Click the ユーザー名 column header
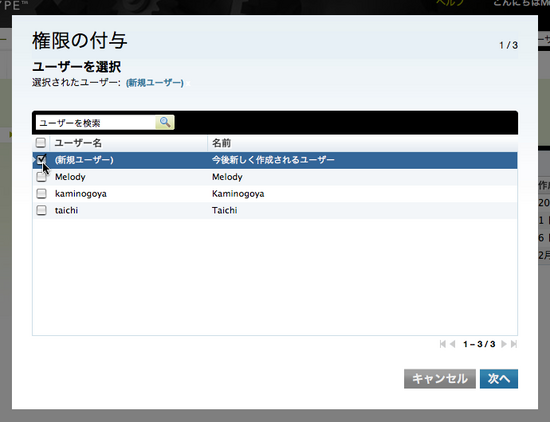 tap(78, 143)
